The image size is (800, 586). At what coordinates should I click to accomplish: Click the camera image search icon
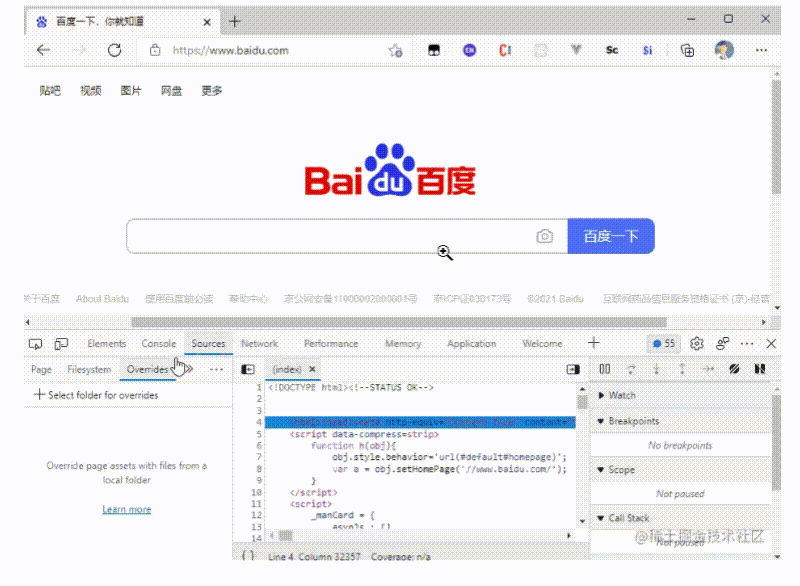point(544,236)
